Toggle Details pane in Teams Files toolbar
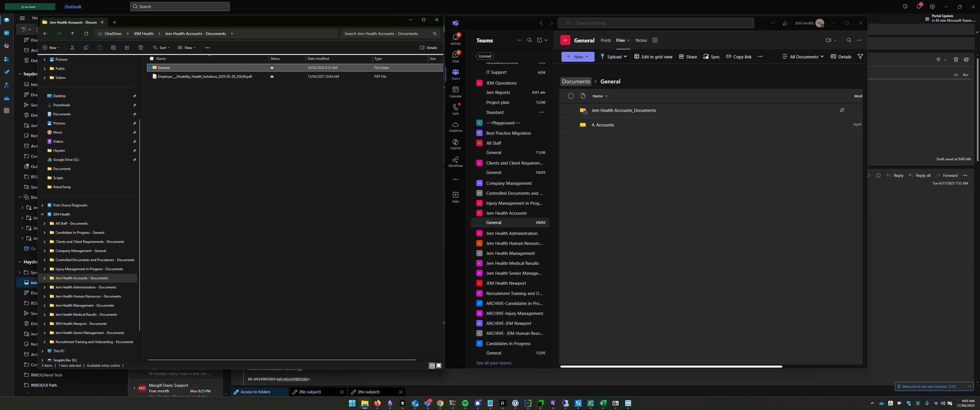Image resolution: width=980 pixels, height=410 pixels. 841,57
